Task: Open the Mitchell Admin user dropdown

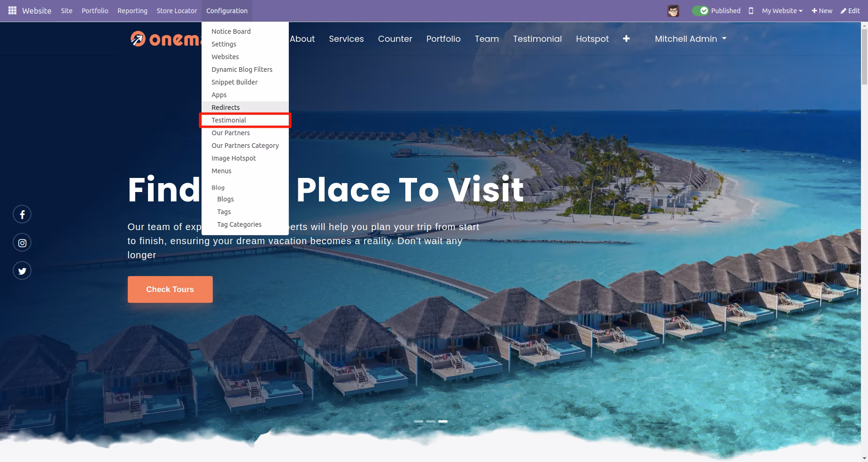Action: pos(690,39)
